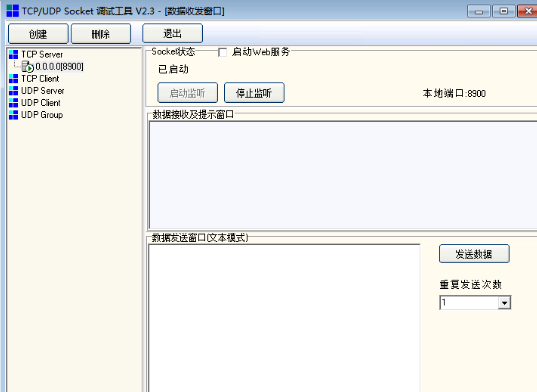This screenshot has height=392, width=537.
Task: Click inside the 数据接收及提示窗口 receive area
Action: click(343, 175)
